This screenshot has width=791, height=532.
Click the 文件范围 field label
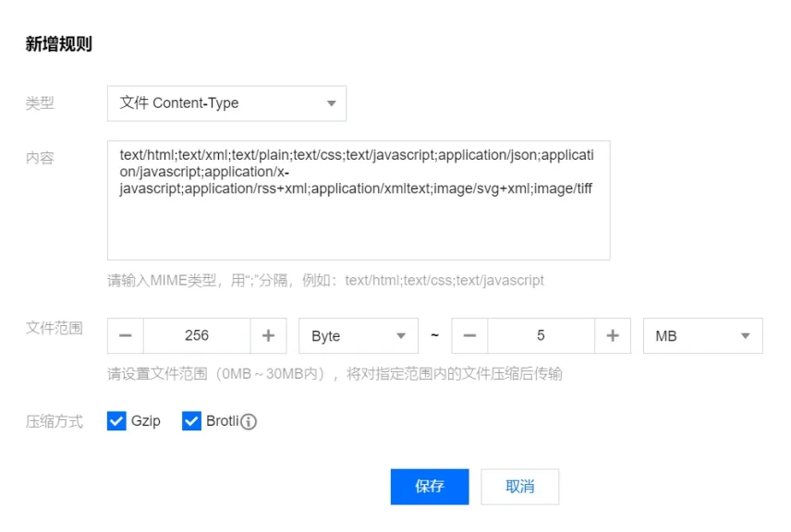point(54,328)
